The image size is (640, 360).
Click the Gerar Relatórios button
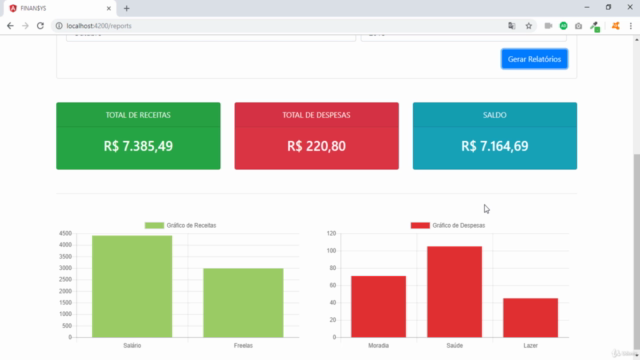point(534,59)
